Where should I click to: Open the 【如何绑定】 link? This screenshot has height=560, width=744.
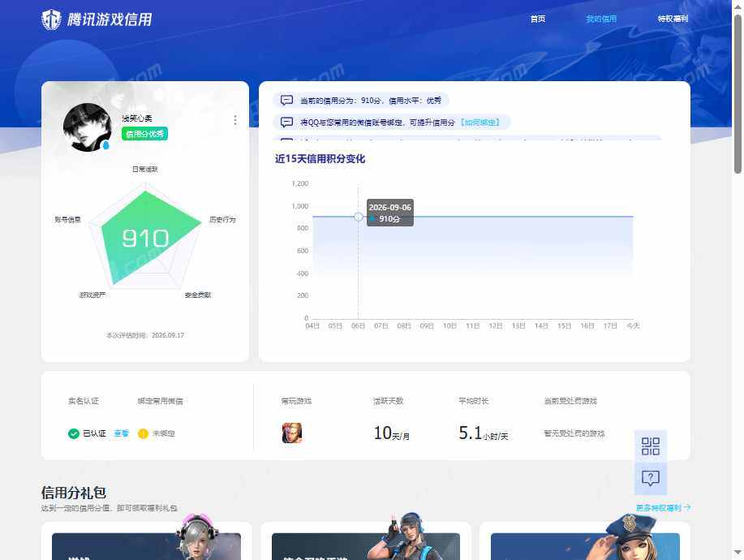tap(480, 123)
